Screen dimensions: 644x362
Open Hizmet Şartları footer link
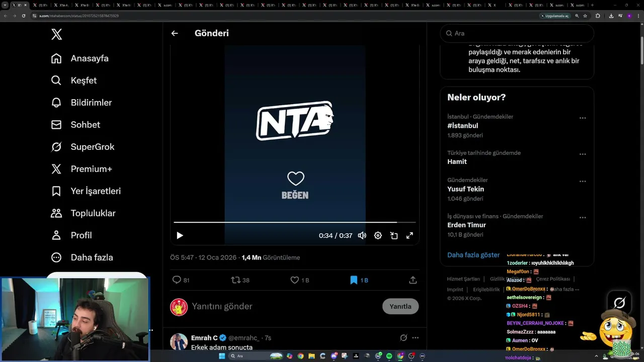coord(463,279)
